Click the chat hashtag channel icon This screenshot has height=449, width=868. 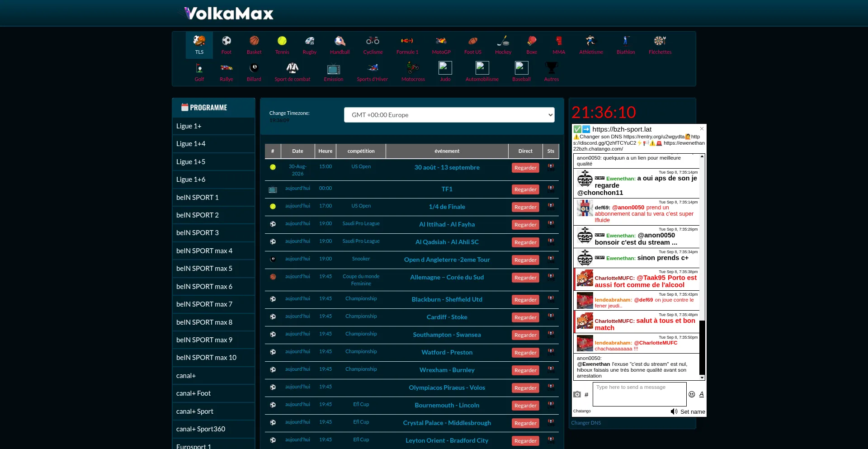tap(586, 395)
